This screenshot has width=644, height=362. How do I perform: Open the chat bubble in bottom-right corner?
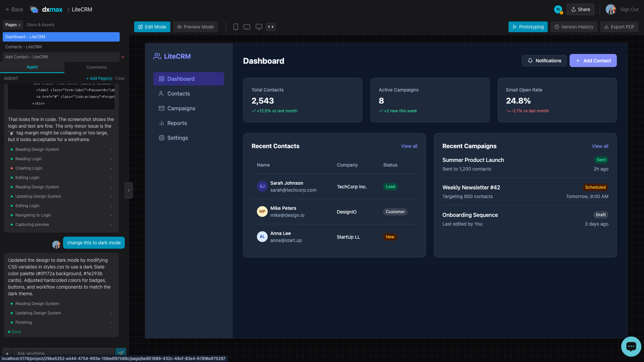tap(631, 346)
